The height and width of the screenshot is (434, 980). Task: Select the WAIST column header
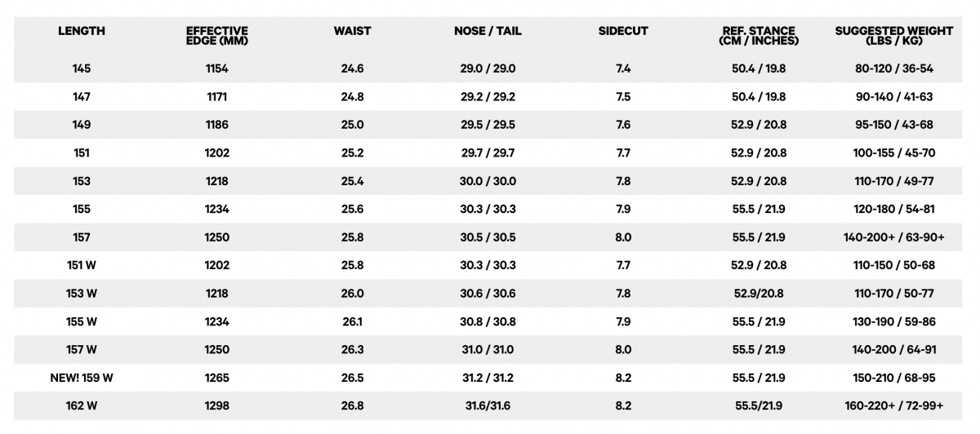pyautogui.click(x=353, y=31)
